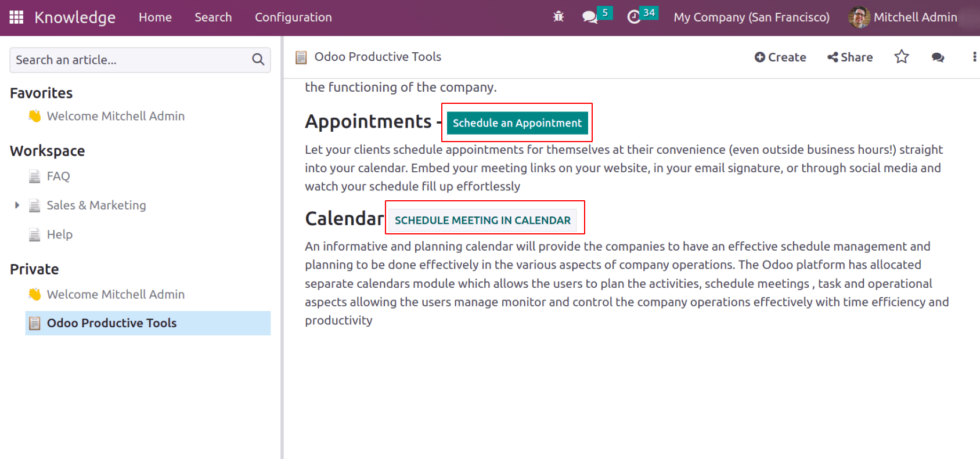Open the FAQ article
Image resolution: width=980 pixels, height=459 pixels.
point(58,176)
